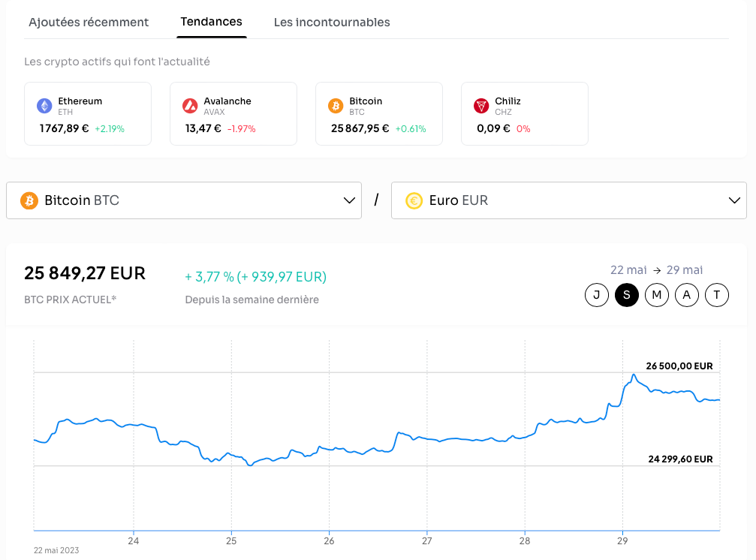
Task: Open the Bitcoin BTC trending card
Action: point(379,113)
